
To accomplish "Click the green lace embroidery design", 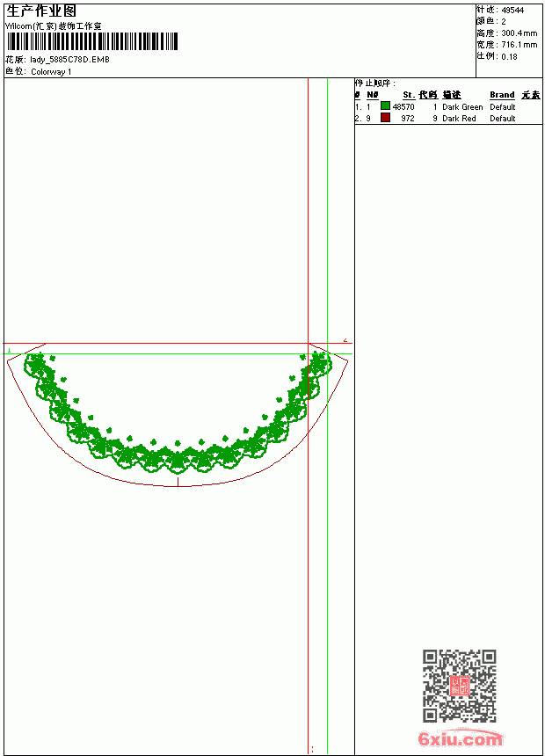I will [x=178, y=413].
